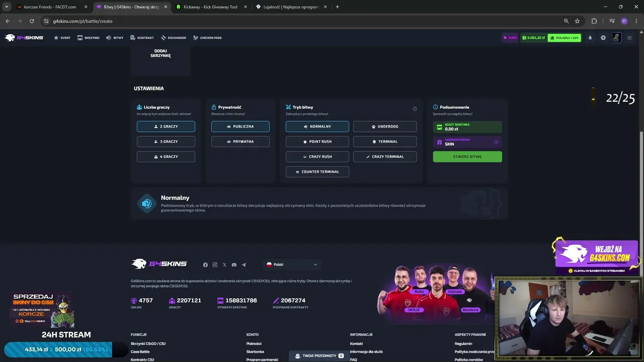644x362 pixels.
Task: Open Exchanger in the top navigation
Action: pos(174,38)
